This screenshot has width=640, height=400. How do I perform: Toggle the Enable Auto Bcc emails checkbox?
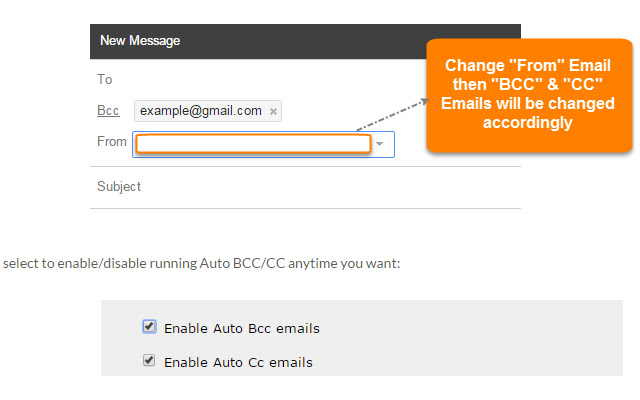click(x=149, y=326)
